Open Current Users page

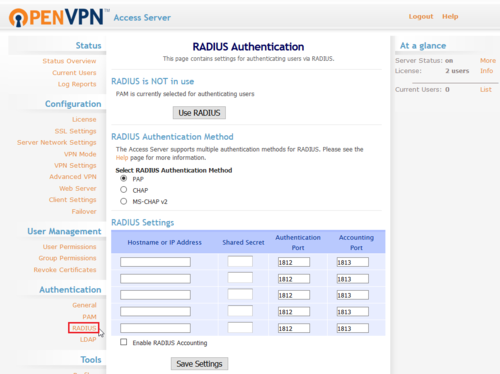pos(74,73)
